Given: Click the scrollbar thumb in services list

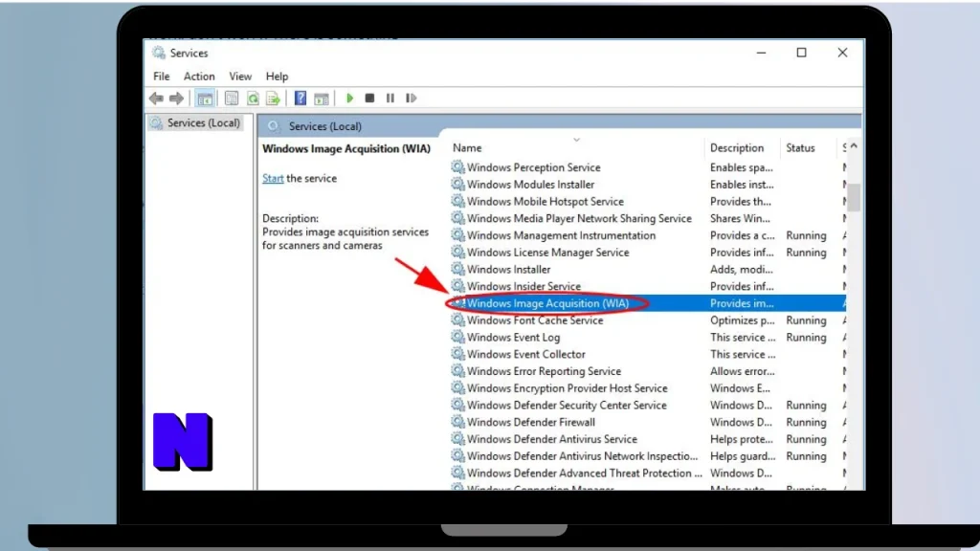Looking at the screenshot, I should (x=854, y=196).
